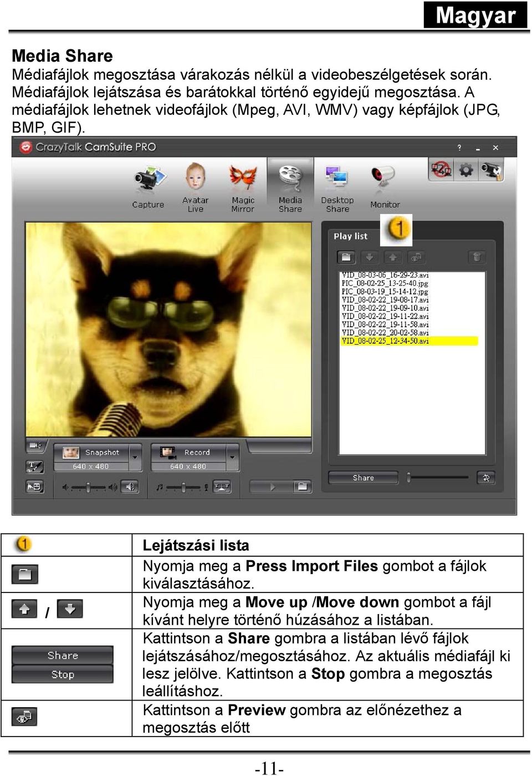The image size is (532, 776).
Task: Click Move up icon in the legend table
Action: (24, 609)
